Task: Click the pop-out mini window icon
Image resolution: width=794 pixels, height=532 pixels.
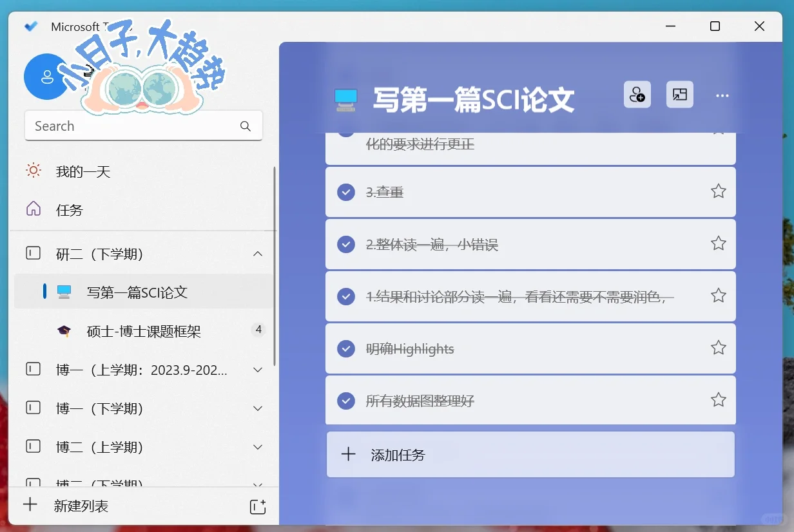Action: (679, 95)
